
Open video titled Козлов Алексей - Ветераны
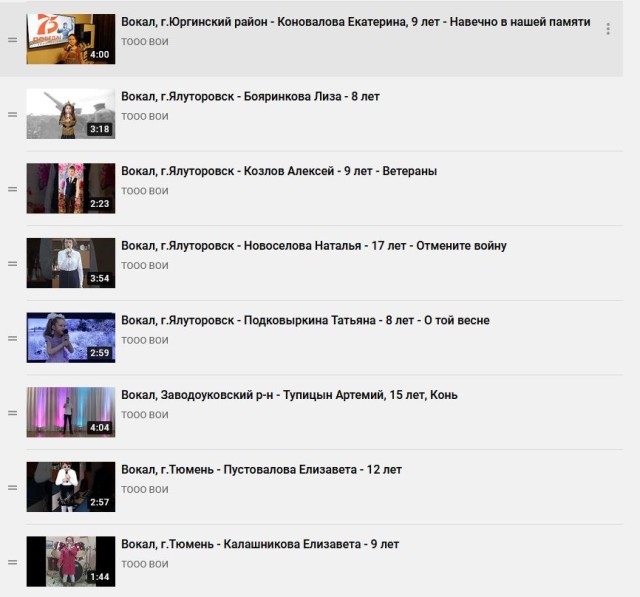[x=279, y=171]
